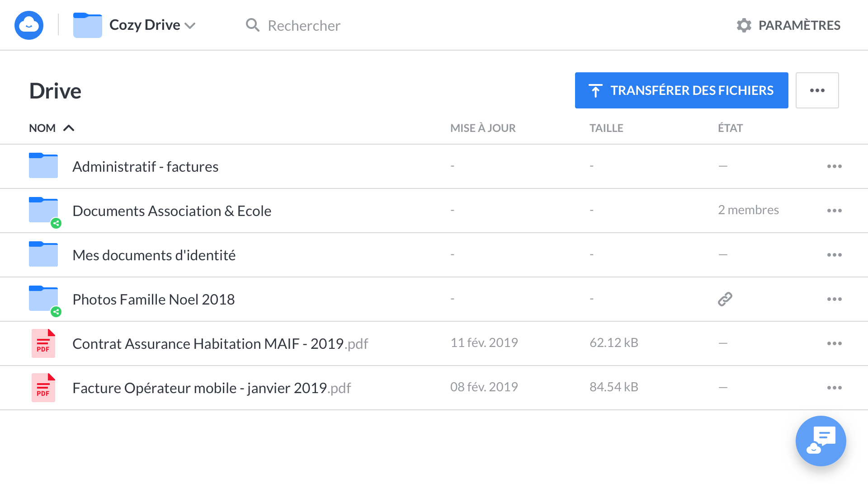868x488 pixels.
Task: Sort files by Mise à jour column
Action: (483, 128)
